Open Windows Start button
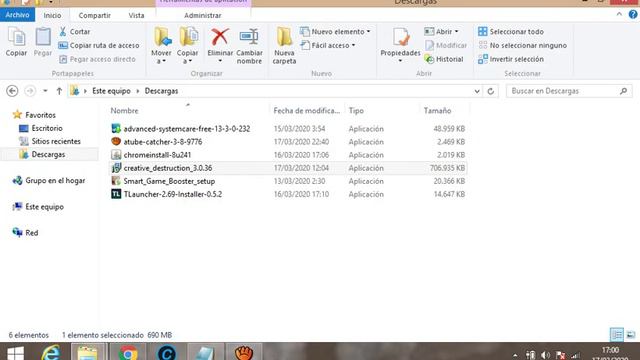Image resolution: width=640 pixels, height=360 pixels. pos(16,352)
